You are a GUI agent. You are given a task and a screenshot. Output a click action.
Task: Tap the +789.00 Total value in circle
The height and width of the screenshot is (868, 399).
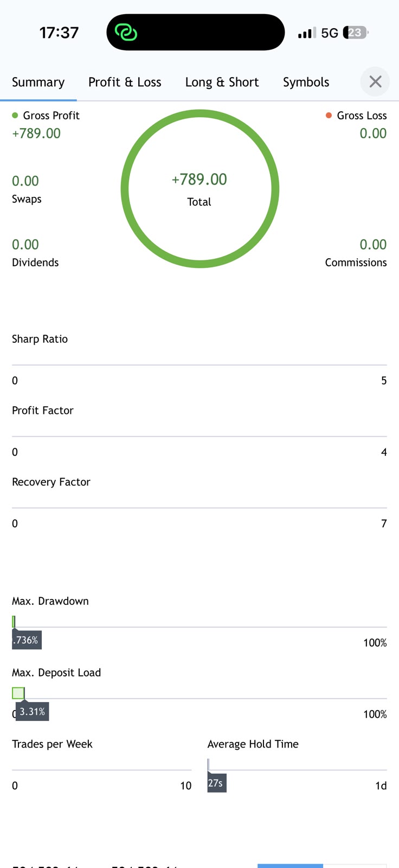(200, 180)
